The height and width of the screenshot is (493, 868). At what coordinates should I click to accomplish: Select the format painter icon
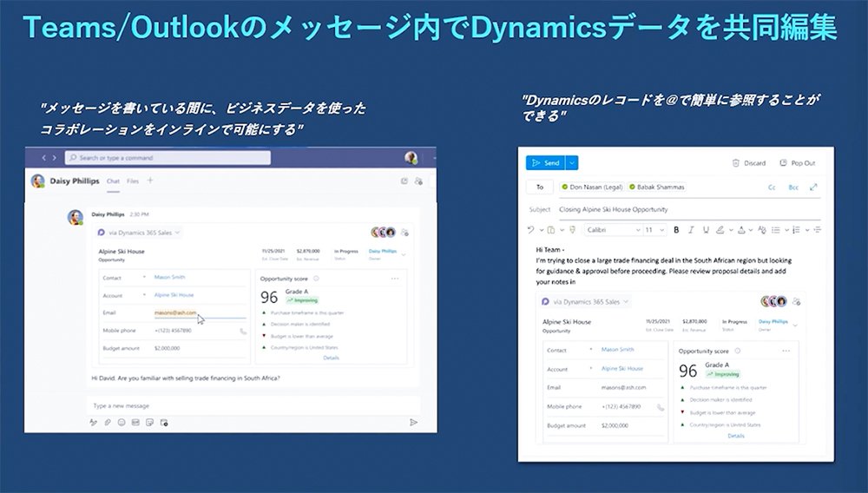tap(572, 230)
